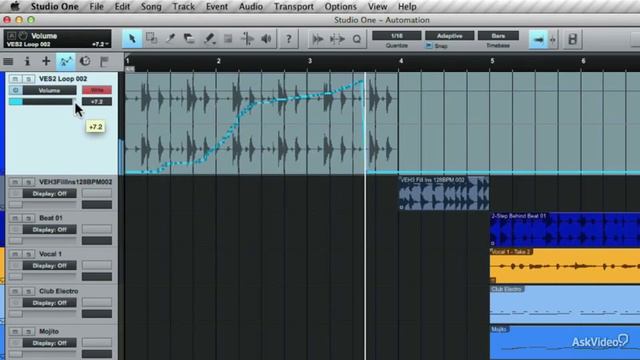Screen dimensions: 640x360
Task: Toggle VES2 Loop 002 automation power button
Action: (16, 90)
